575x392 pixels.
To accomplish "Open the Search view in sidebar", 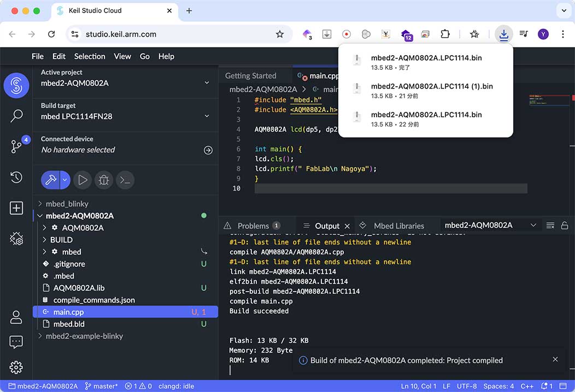I will click(x=16, y=116).
